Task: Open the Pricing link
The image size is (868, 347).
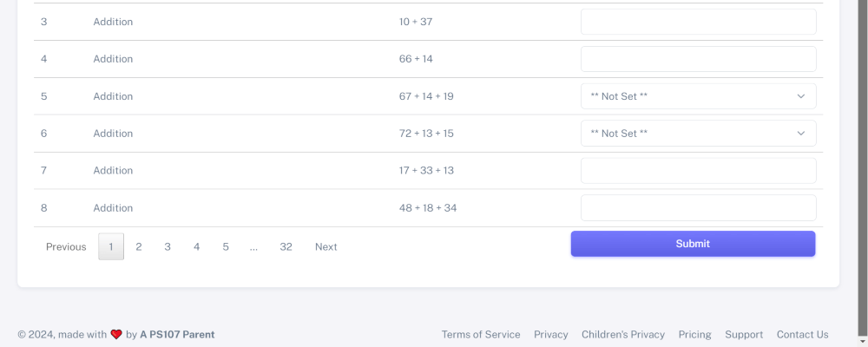Action: (x=694, y=335)
